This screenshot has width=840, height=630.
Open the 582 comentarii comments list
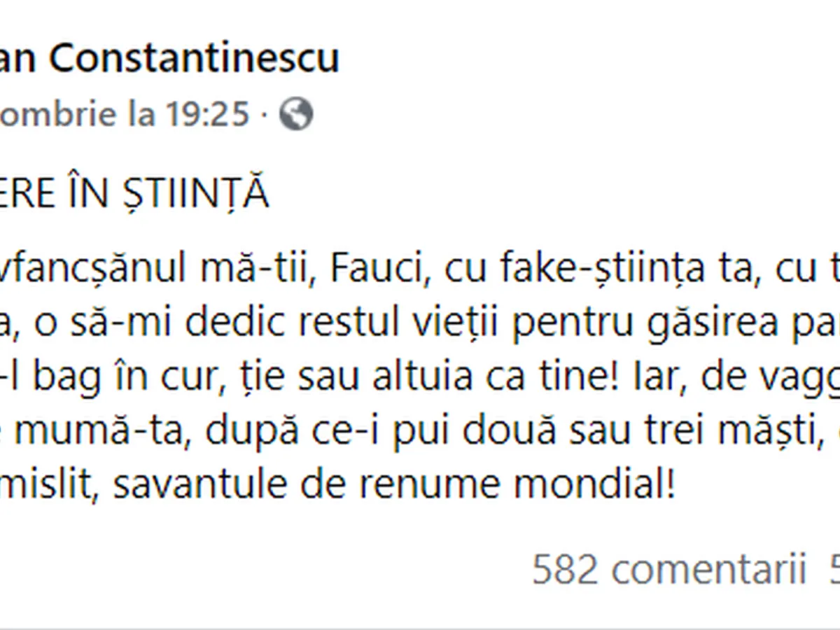(669, 570)
